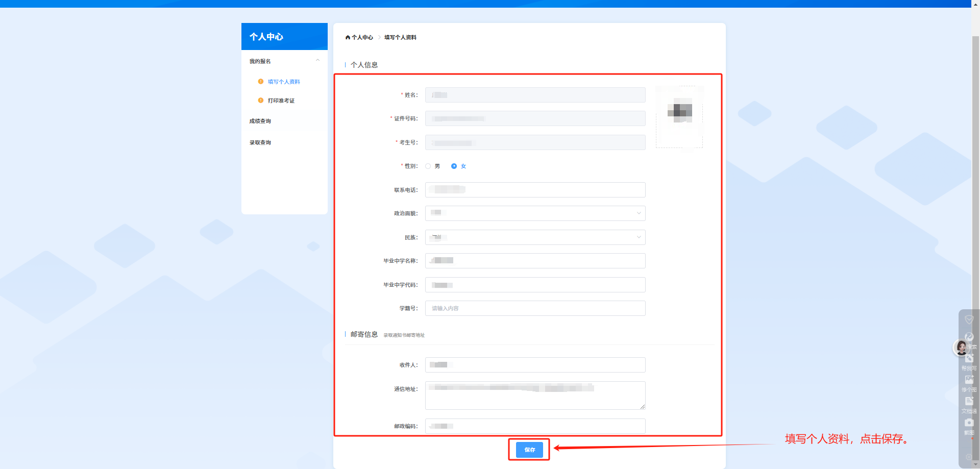Image resolution: width=980 pixels, height=469 pixels.
Task: Click the assistant avatar in the side toolbar
Action: click(961, 348)
